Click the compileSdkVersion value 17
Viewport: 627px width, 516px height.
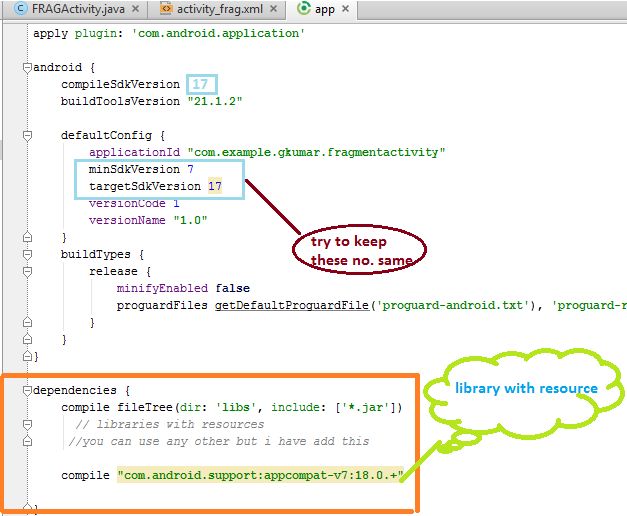click(x=200, y=84)
